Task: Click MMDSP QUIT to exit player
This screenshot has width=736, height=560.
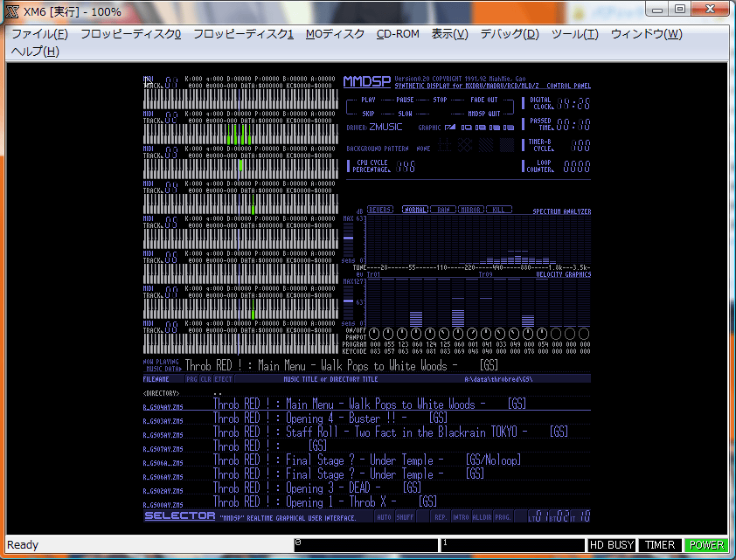Action: click(483, 114)
